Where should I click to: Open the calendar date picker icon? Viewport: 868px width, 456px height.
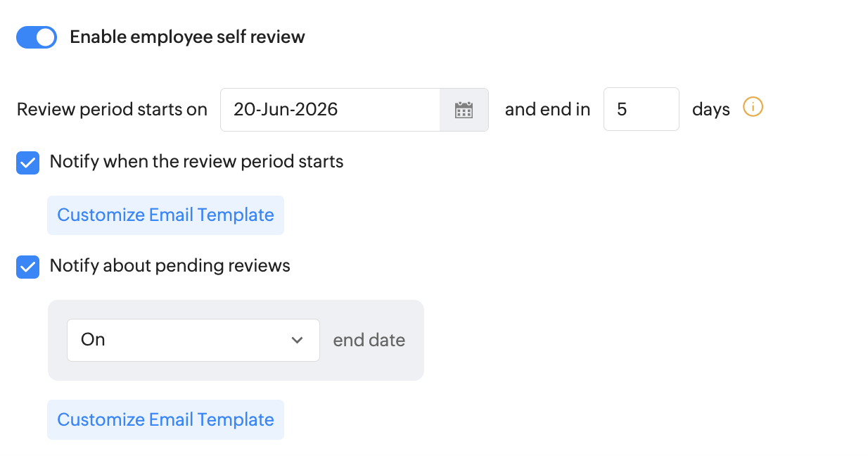tap(464, 110)
